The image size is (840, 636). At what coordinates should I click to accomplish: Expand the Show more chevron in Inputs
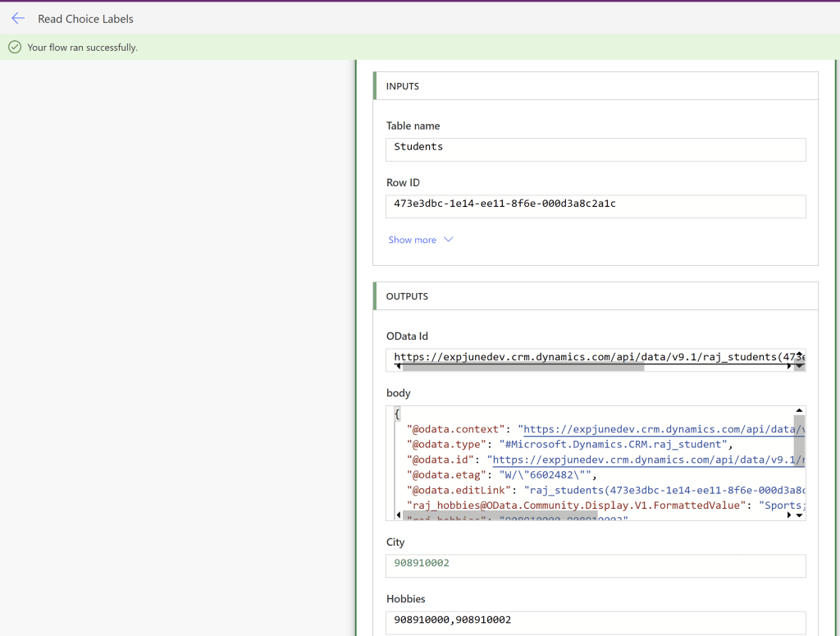tap(448, 240)
